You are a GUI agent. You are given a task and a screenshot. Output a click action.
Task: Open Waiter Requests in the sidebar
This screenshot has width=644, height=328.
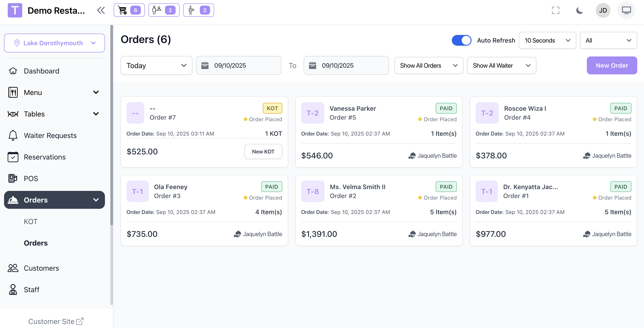click(x=50, y=135)
